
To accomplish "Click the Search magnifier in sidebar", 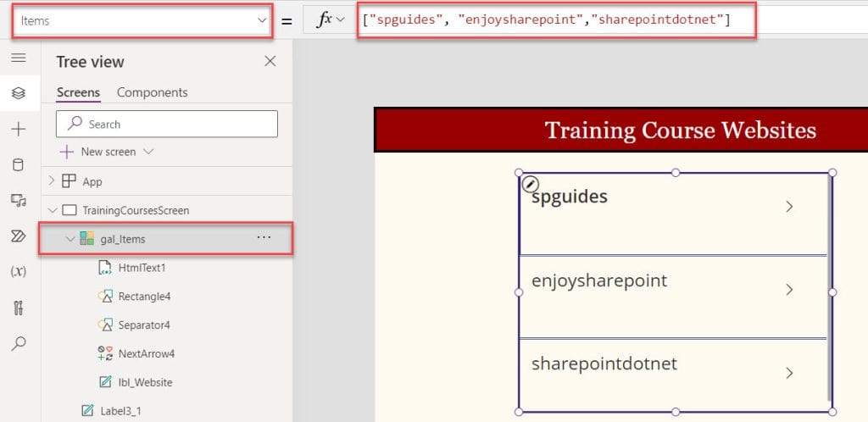I will point(19,343).
